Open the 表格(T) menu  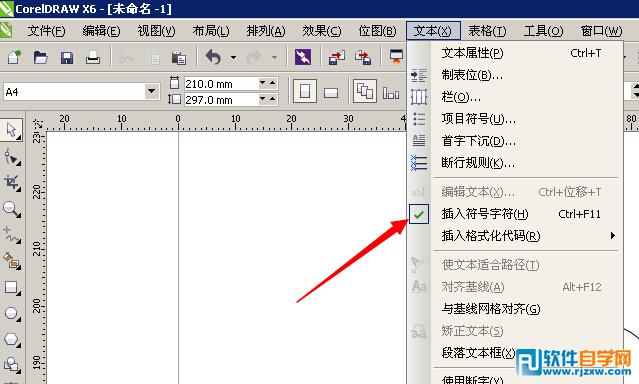(487, 31)
